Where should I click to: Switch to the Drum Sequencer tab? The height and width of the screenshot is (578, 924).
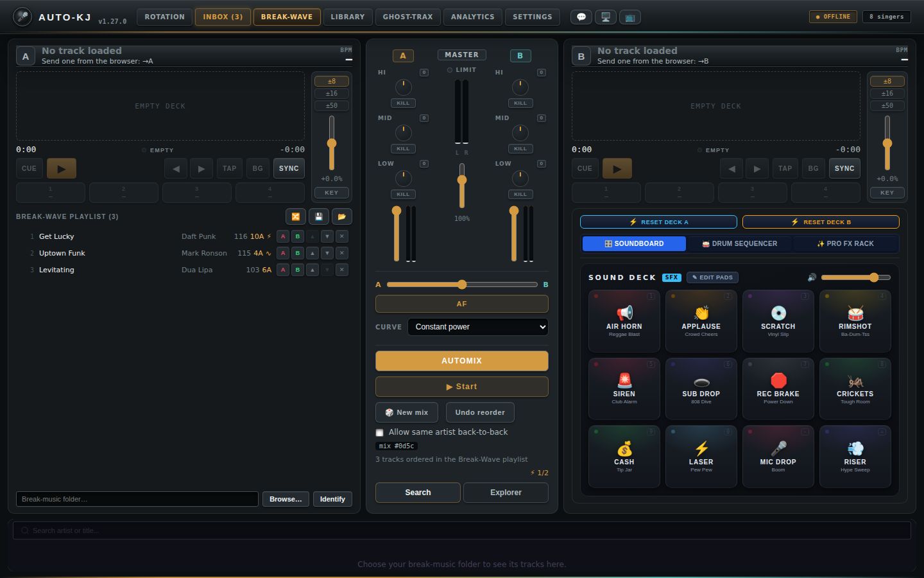(x=740, y=244)
